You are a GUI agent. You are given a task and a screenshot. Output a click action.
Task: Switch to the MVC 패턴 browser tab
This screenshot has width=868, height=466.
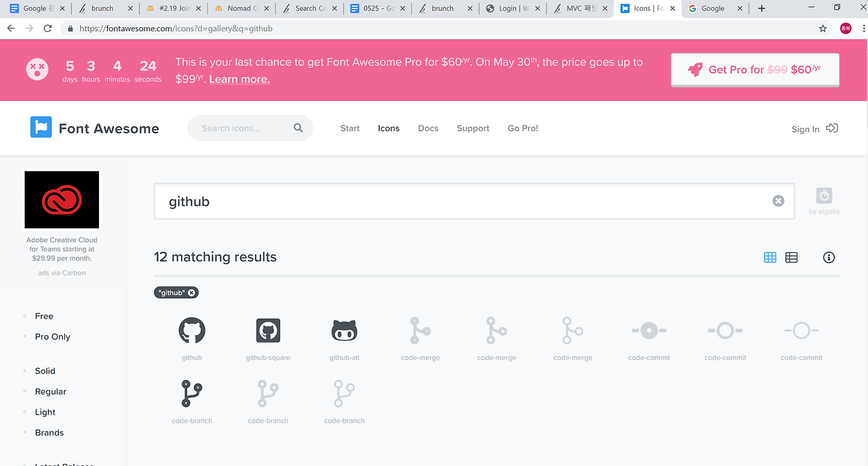(x=580, y=8)
